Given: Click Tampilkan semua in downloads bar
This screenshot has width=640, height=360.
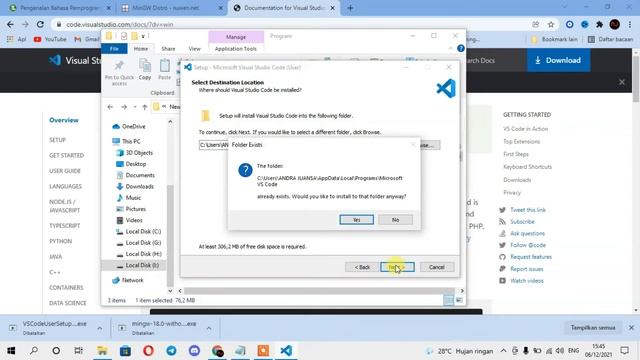Looking at the screenshot, I should pos(593,328).
